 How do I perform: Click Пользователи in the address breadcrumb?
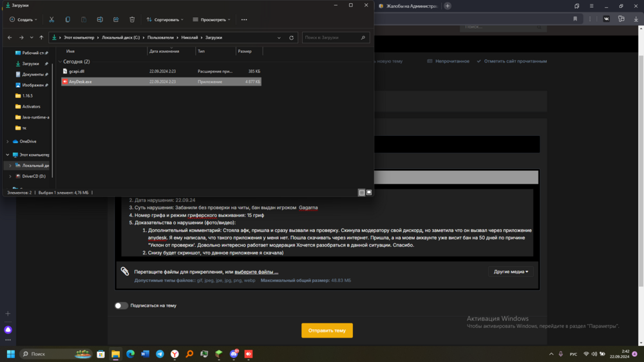pyautogui.click(x=160, y=37)
